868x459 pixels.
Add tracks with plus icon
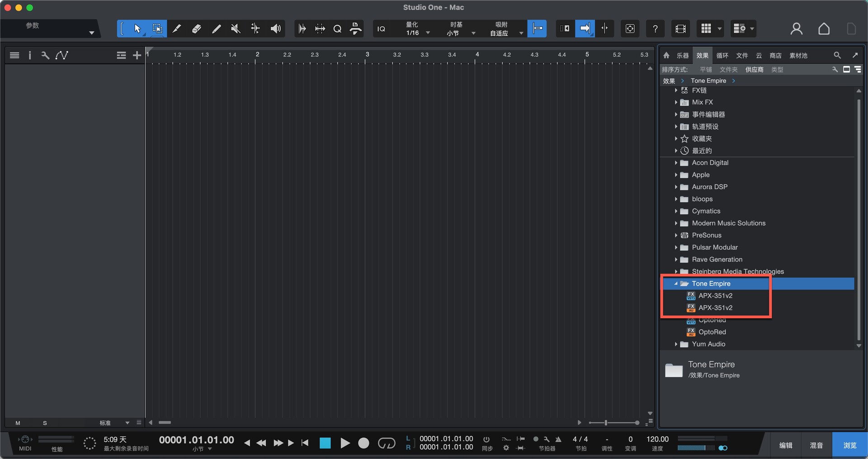137,55
